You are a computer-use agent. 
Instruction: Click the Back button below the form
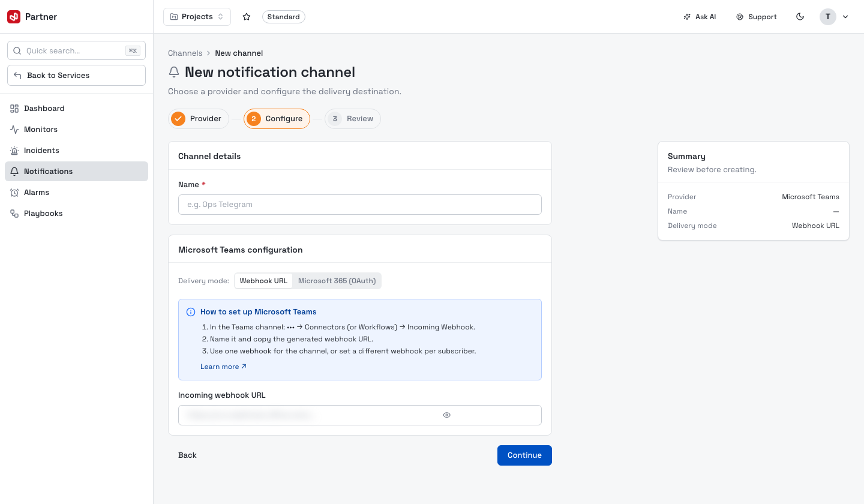coord(187,455)
